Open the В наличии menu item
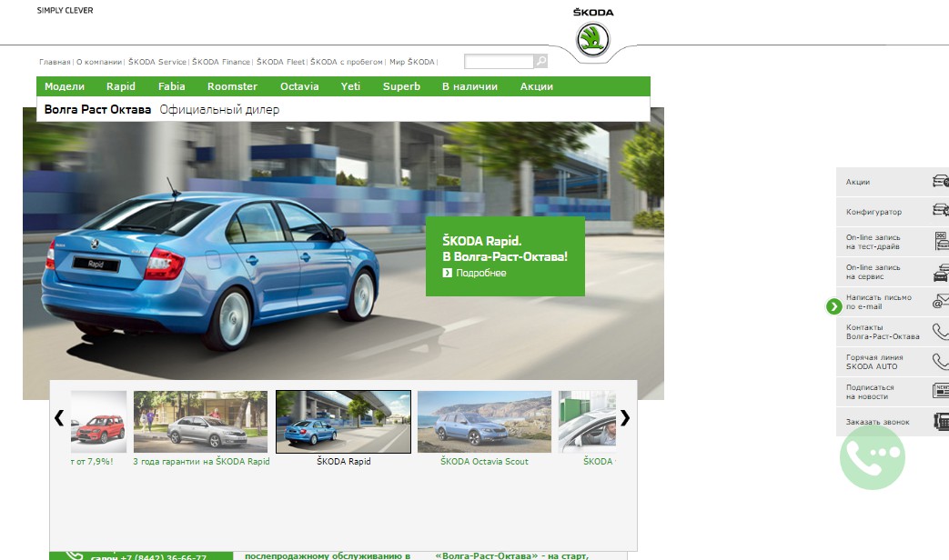The image size is (949, 560). click(x=469, y=86)
